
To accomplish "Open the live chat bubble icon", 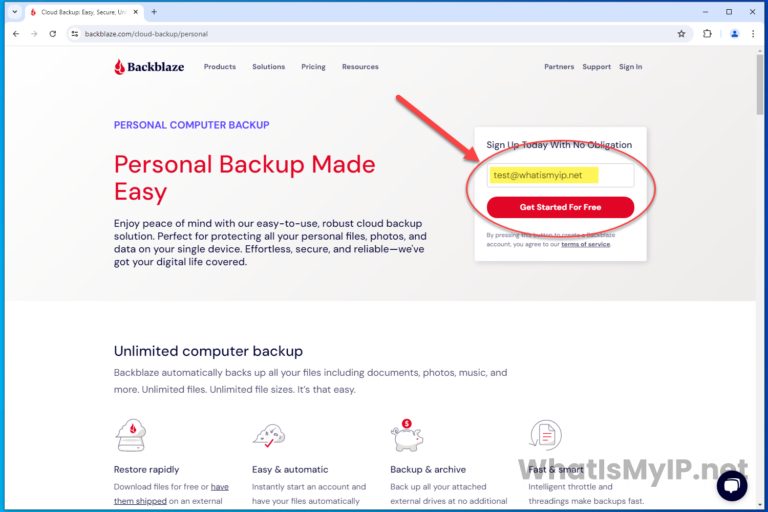I will pos(732,486).
